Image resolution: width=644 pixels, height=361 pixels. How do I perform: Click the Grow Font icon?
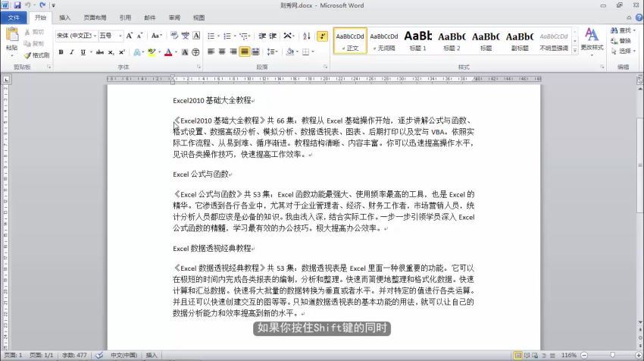click(x=130, y=36)
